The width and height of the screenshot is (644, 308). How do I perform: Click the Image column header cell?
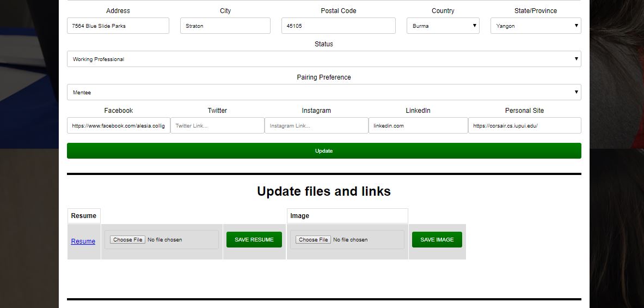(x=347, y=216)
